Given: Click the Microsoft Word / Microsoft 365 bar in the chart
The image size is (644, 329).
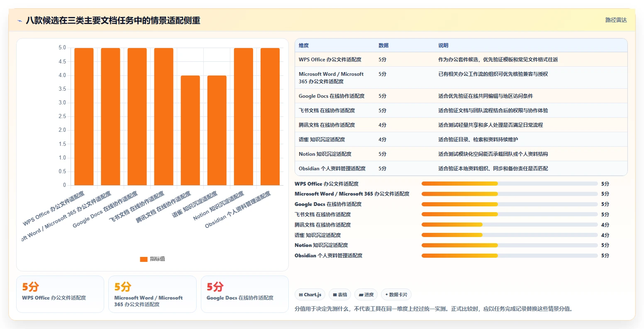Looking at the screenshot, I should click(x=110, y=116).
